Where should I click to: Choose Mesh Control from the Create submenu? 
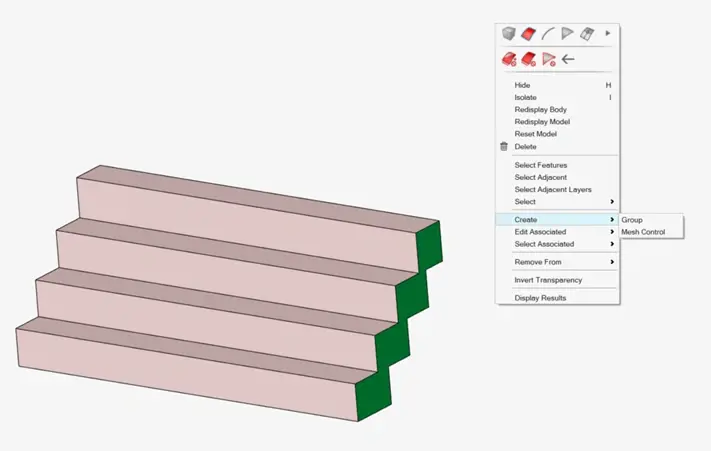coord(643,232)
